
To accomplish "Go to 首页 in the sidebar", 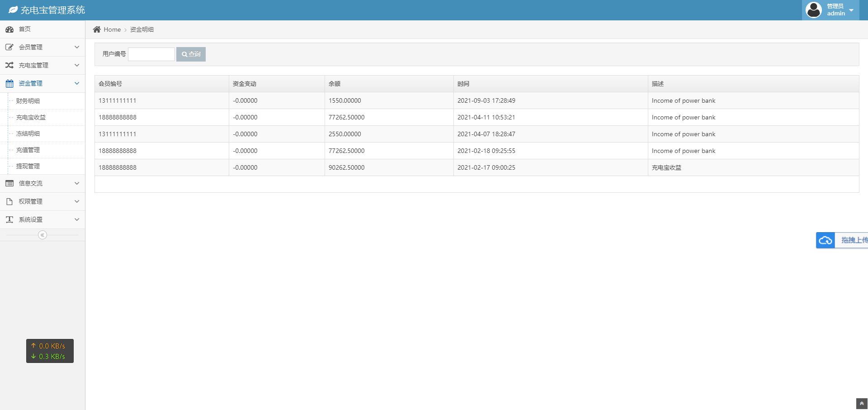I will 42,29.
